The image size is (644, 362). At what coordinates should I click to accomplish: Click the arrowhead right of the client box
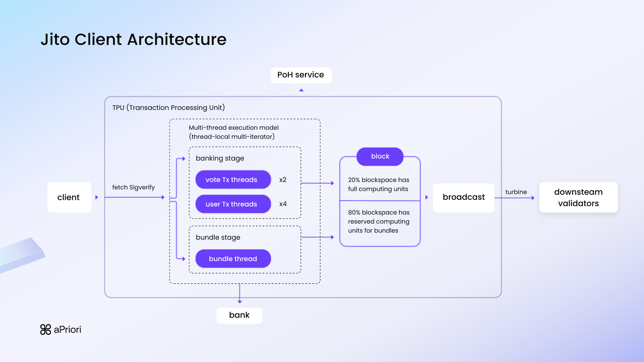click(x=97, y=197)
